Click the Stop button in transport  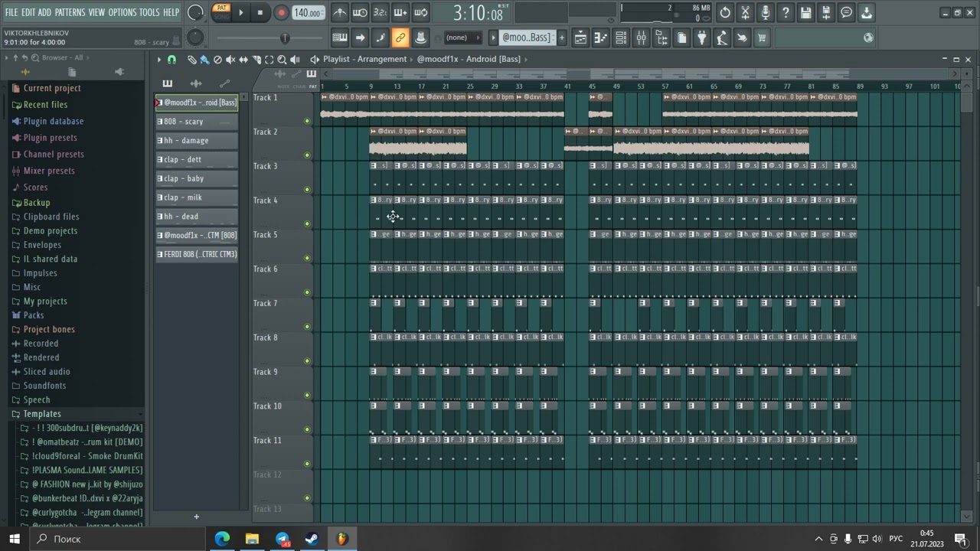click(260, 12)
